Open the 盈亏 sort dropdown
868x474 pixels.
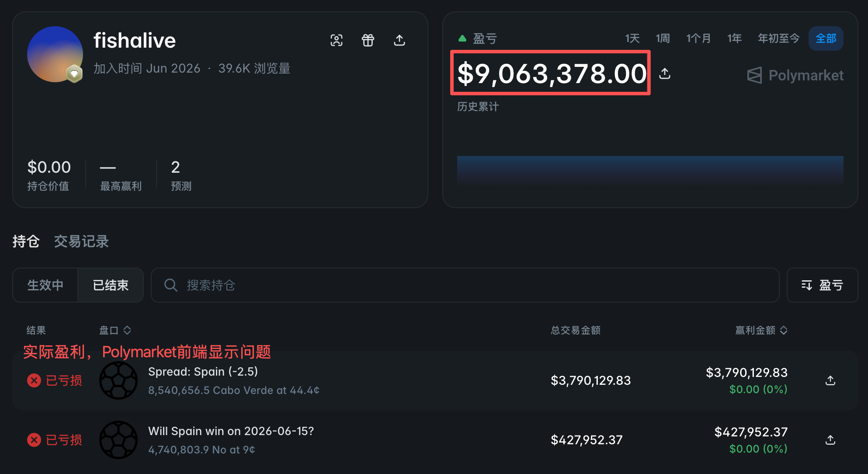[x=823, y=285]
